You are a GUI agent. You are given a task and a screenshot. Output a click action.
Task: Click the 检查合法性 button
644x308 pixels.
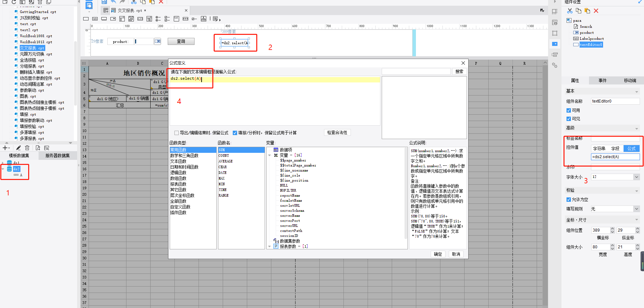(x=337, y=132)
